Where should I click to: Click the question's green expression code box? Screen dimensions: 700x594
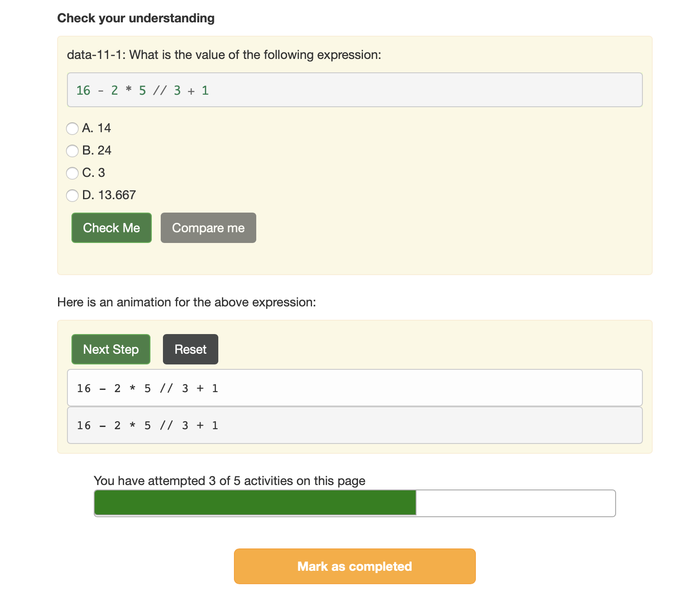355,90
